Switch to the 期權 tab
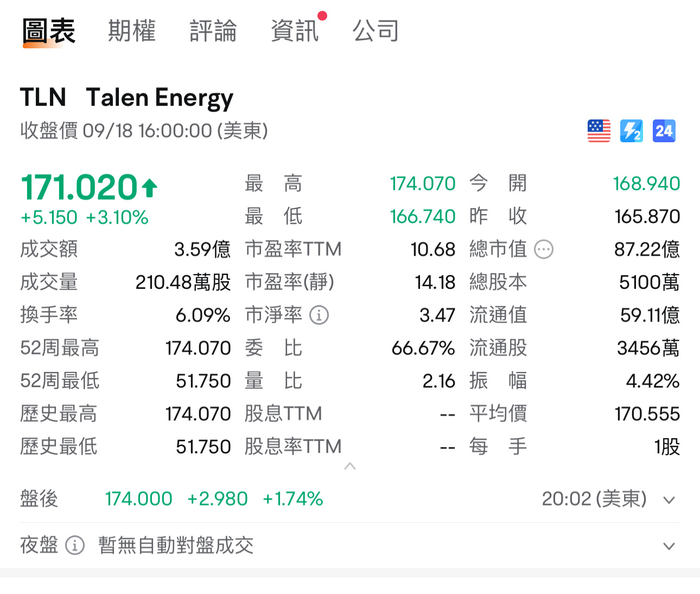Viewport: 700px width, 594px height. click(132, 30)
